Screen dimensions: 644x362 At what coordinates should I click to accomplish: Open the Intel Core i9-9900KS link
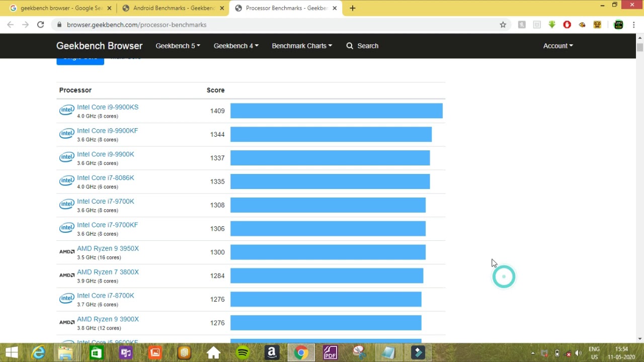point(108,107)
